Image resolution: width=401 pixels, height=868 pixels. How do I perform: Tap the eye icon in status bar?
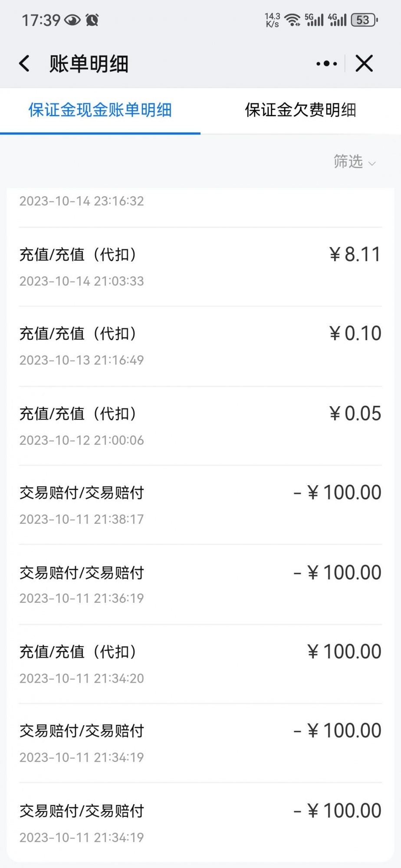pyautogui.click(x=72, y=20)
